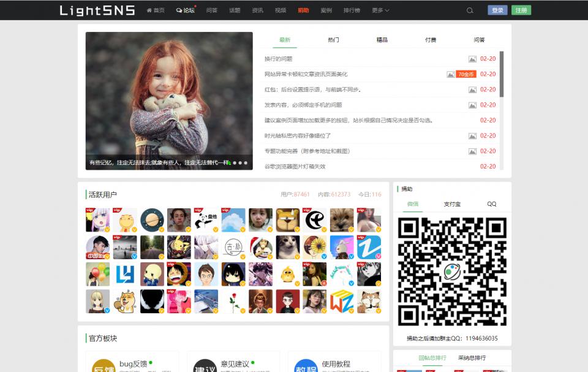Open the black Venom mask avatar
This screenshot has width=588, height=372.
point(152,302)
